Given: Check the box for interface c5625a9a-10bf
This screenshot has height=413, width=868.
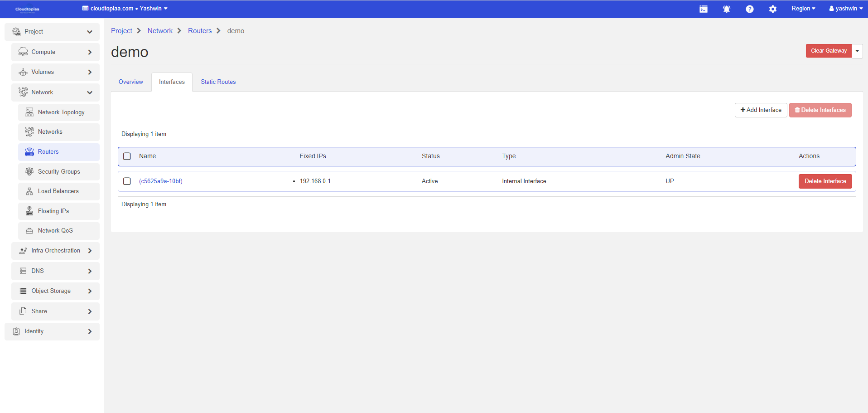Looking at the screenshot, I should click(127, 181).
